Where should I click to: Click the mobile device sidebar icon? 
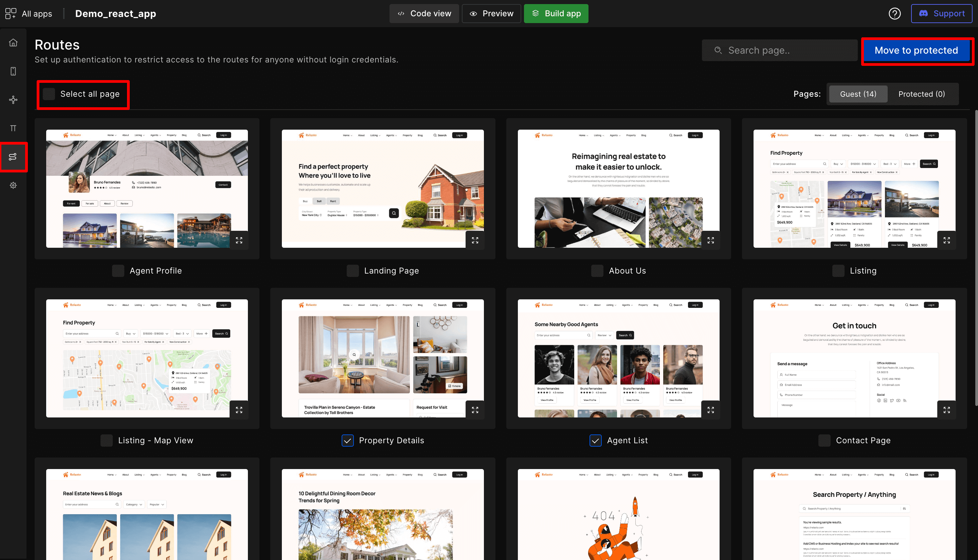click(x=13, y=71)
